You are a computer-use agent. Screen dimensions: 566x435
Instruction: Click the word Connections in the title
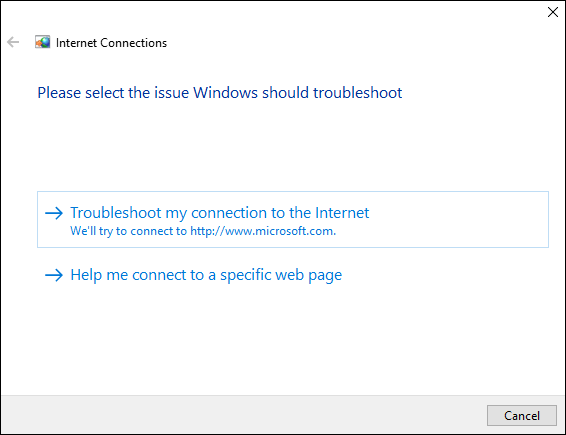coord(134,43)
